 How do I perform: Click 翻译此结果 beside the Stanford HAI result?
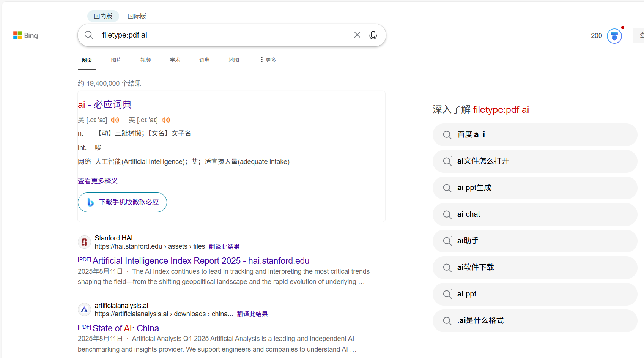click(224, 247)
